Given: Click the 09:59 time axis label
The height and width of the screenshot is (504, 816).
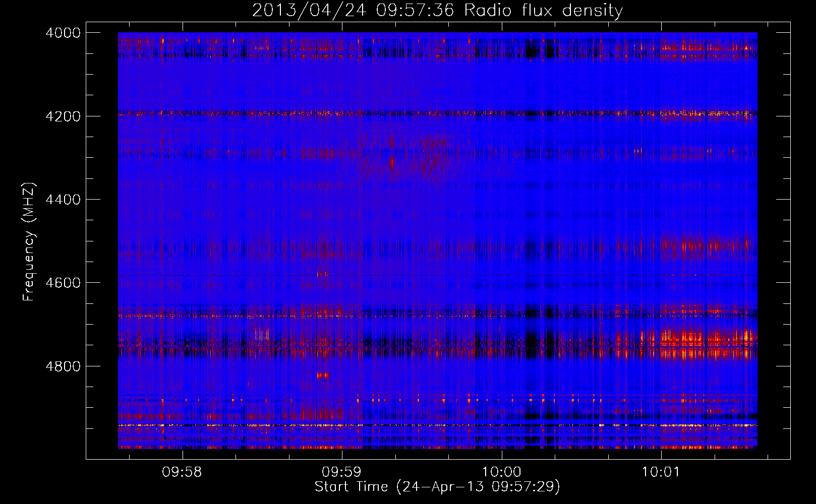Looking at the screenshot, I should tap(342, 472).
